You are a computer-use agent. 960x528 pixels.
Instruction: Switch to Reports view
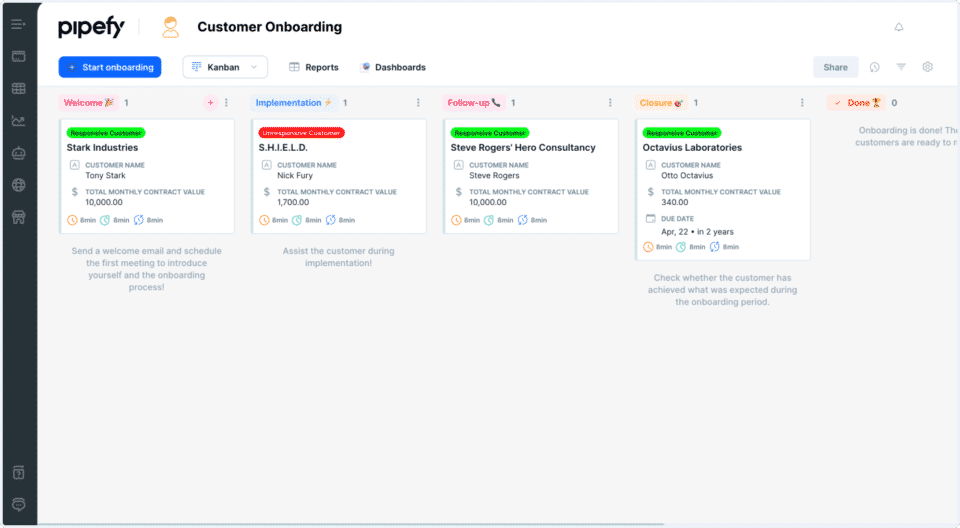click(x=313, y=67)
